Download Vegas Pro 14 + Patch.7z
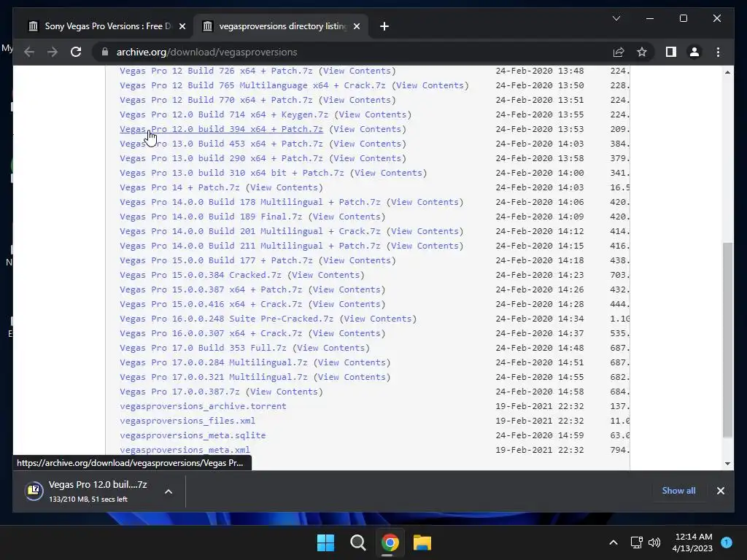The width and height of the screenshot is (747, 560). [179, 187]
